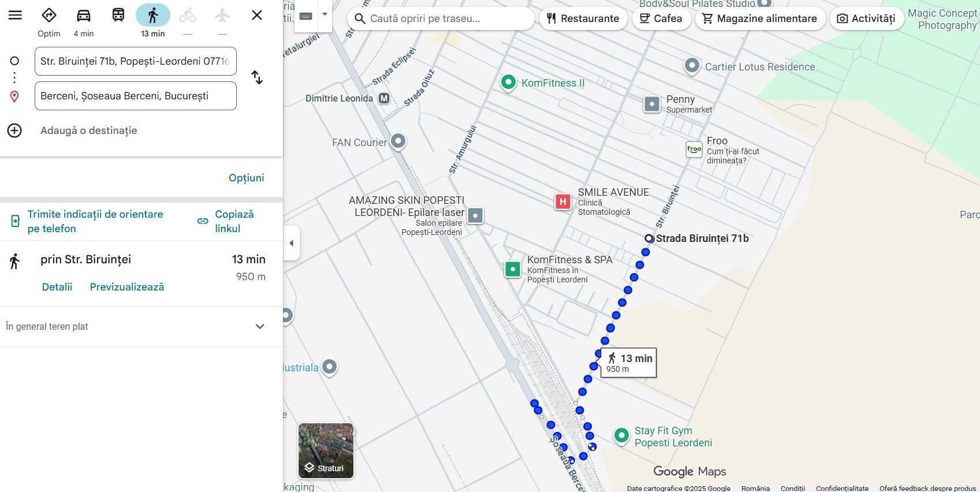Screen dimensions: 980x492
Task: Click the Detalii route link
Action: (57, 287)
